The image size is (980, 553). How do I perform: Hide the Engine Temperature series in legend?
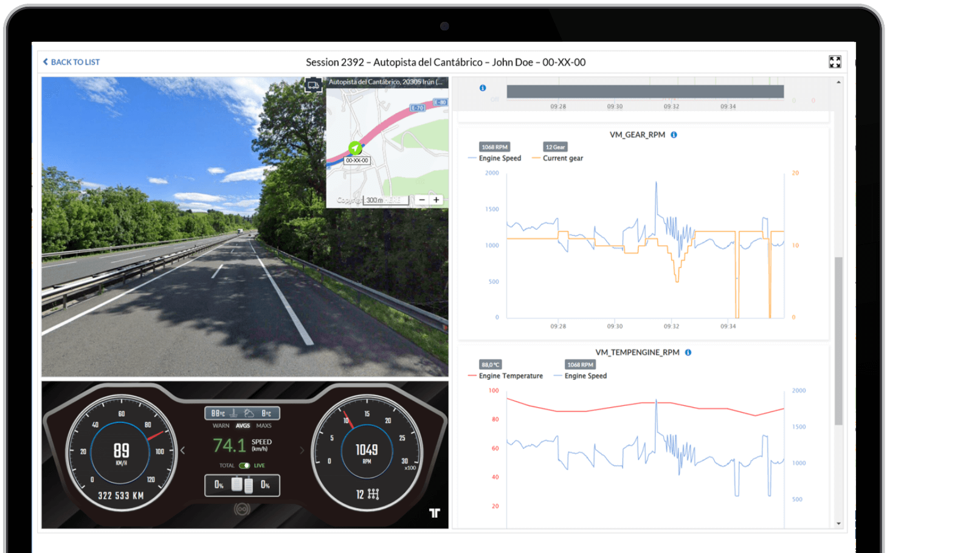pyautogui.click(x=510, y=376)
